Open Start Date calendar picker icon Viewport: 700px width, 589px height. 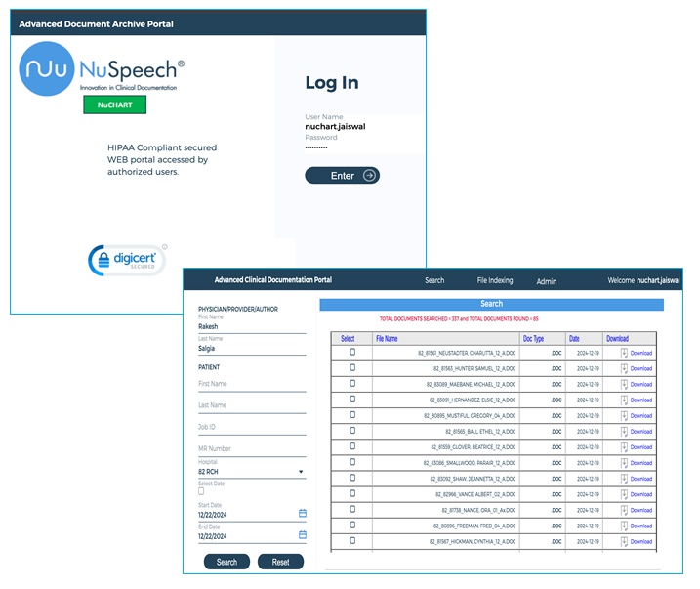click(x=303, y=513)
